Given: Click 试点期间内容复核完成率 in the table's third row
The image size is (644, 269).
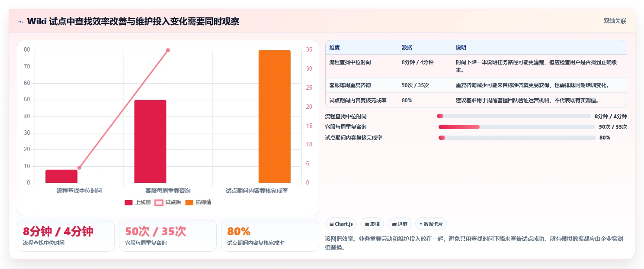Looking at the screenshot, I should (x=358, y=100).
